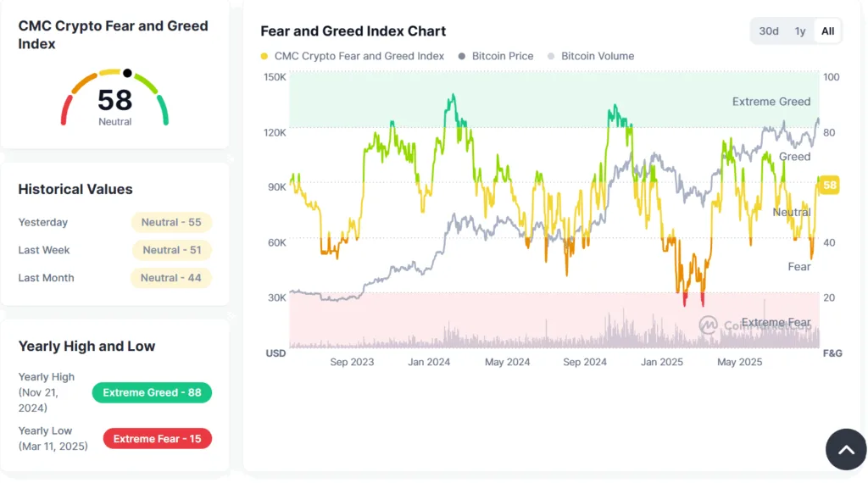The height and width of the screenshot is (483, 868).
Task: Click the yellow 58 current value marker
Action: point(830,186)
